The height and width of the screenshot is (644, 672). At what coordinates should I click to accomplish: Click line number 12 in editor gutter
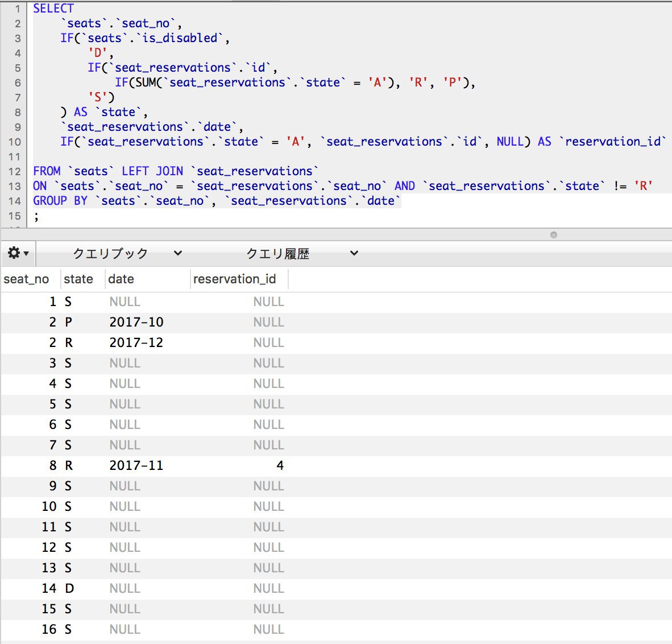tap(14, 171)
